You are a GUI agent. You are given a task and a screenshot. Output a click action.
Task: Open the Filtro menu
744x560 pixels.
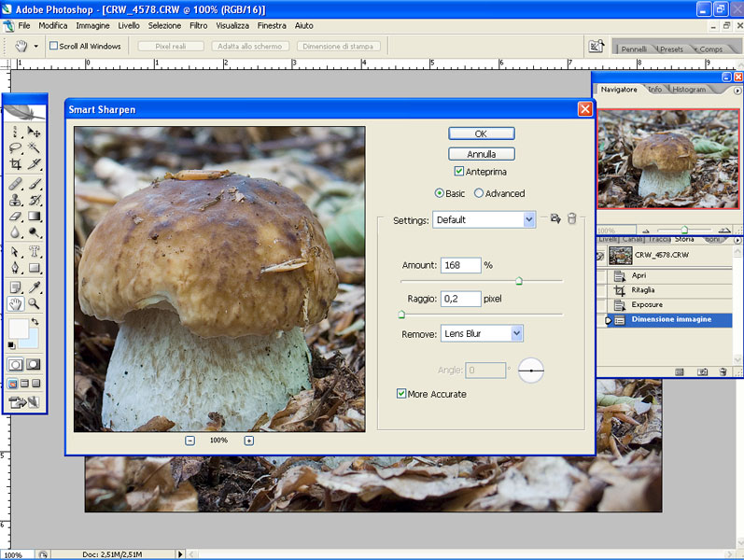[198, 25]
